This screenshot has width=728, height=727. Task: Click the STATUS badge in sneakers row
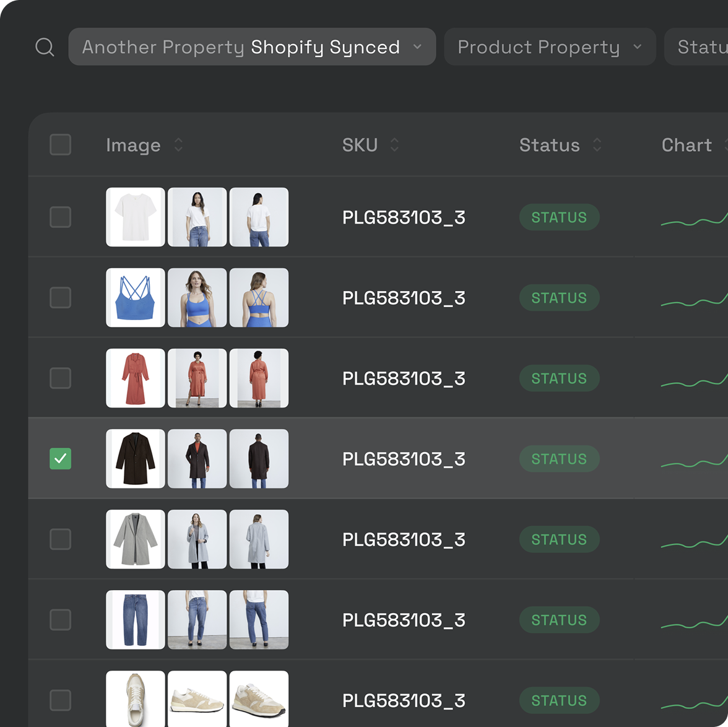(560, 700)
